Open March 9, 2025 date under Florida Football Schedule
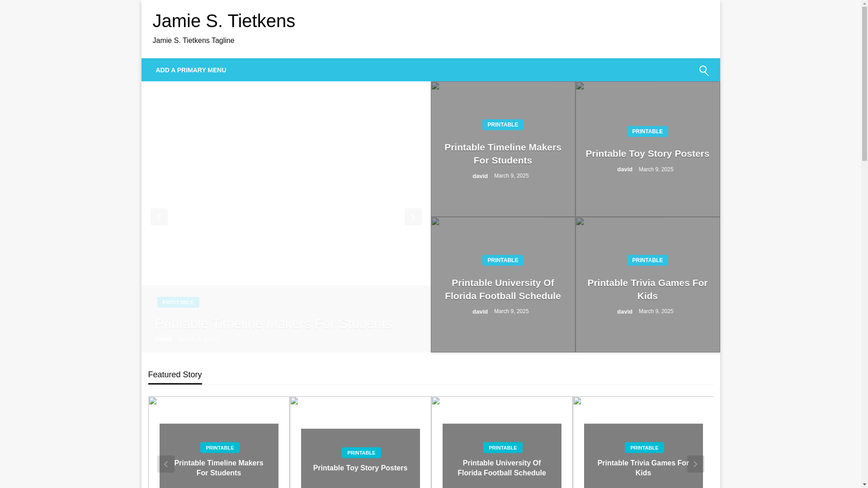Viewport: 868px width, 488px height. (x=511, y=311)
